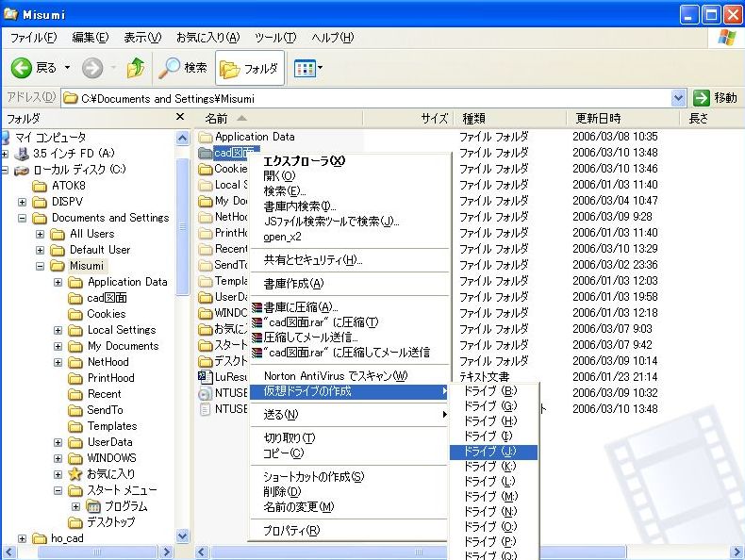
Task: Open the お気に入り(A) menu
Action: (208, 38)
